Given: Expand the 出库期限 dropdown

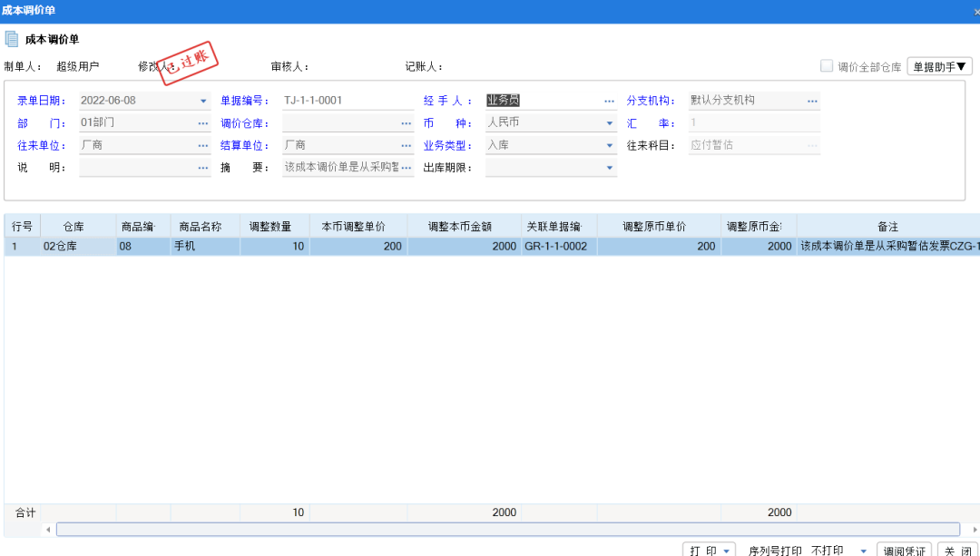Looking at the screenshot, I should click(609, 167).
